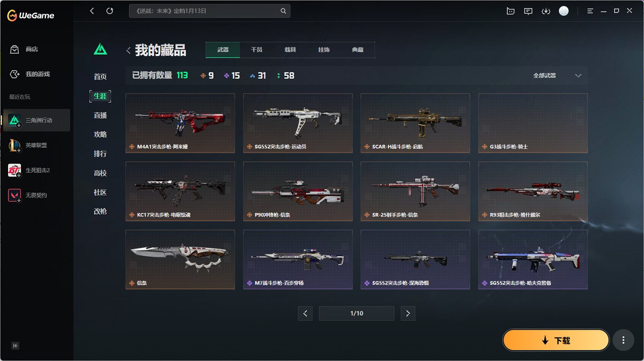The height and width of the screenshot is (361, 644).
Task: Switch to the 干员 tab
Action: 257,50
